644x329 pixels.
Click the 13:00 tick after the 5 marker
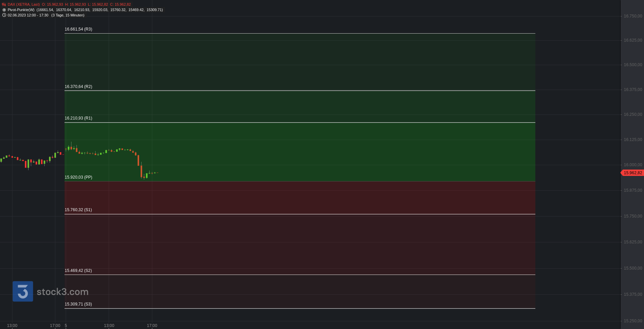109,326
